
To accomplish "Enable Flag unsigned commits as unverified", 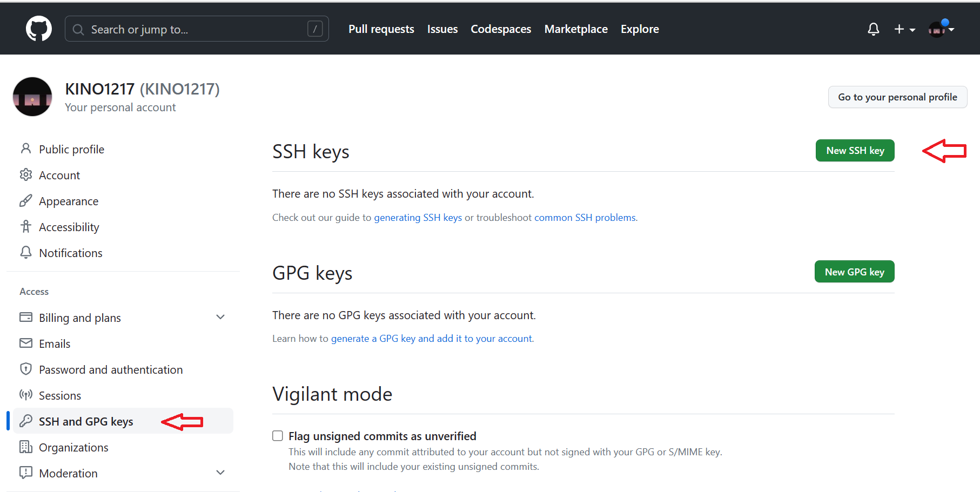I will pyautogui.click(x=278, y=436).
